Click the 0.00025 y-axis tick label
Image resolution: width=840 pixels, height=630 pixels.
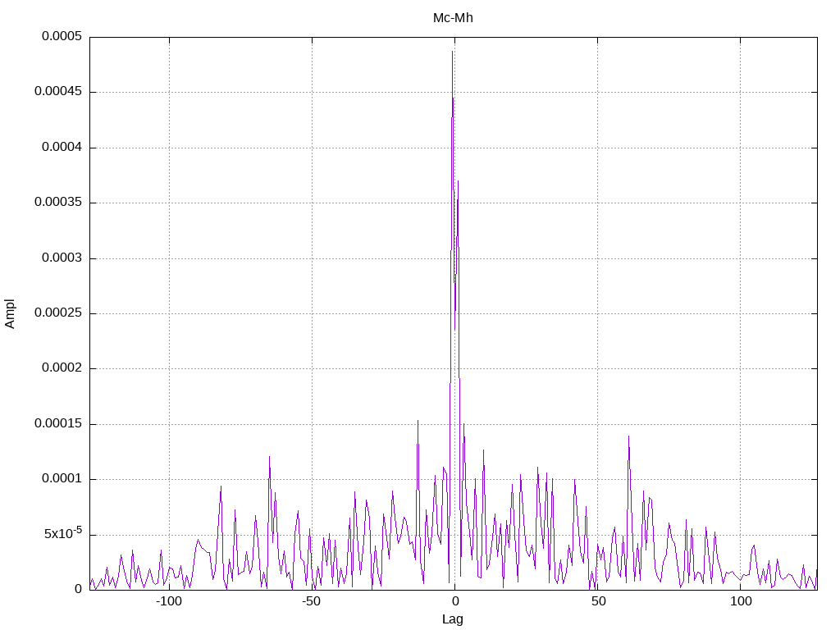58,313
